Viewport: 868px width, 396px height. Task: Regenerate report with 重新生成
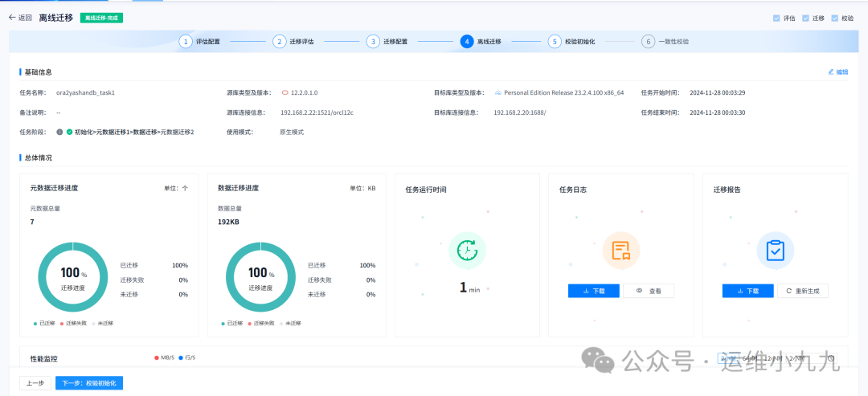(x=803, y=291)
